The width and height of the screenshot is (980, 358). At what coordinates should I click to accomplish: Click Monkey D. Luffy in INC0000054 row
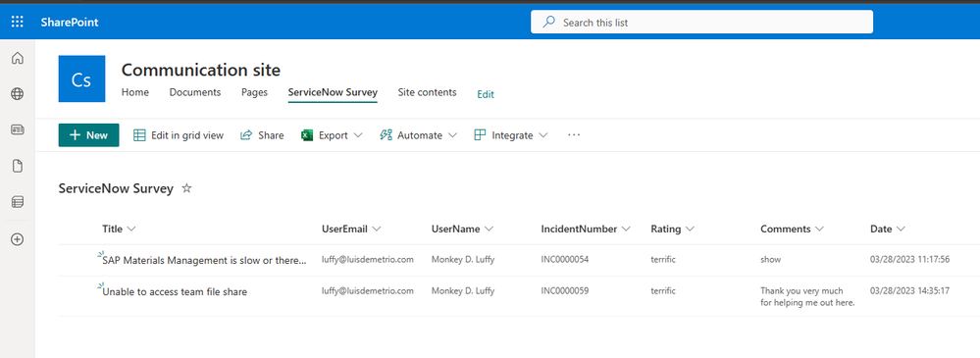pyautogui.click(x=462, y=259)
